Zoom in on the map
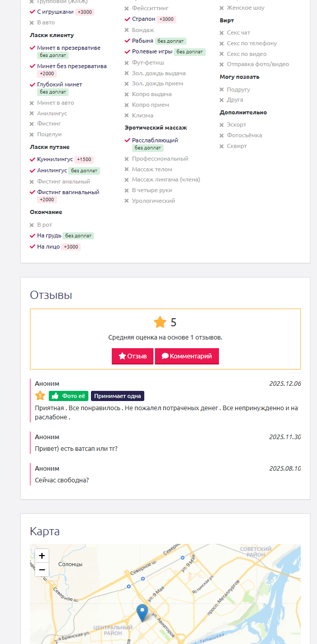 (42, 556)
